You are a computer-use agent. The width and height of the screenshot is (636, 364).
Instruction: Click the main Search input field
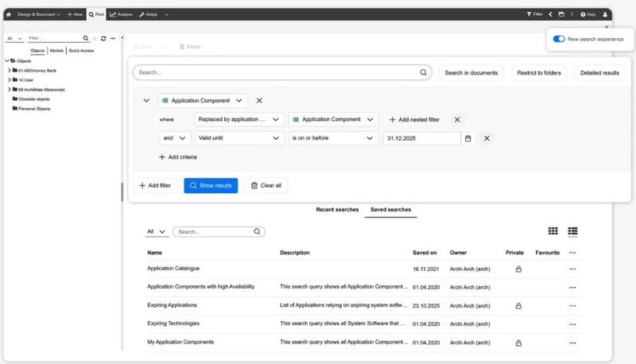click(278, 72)
